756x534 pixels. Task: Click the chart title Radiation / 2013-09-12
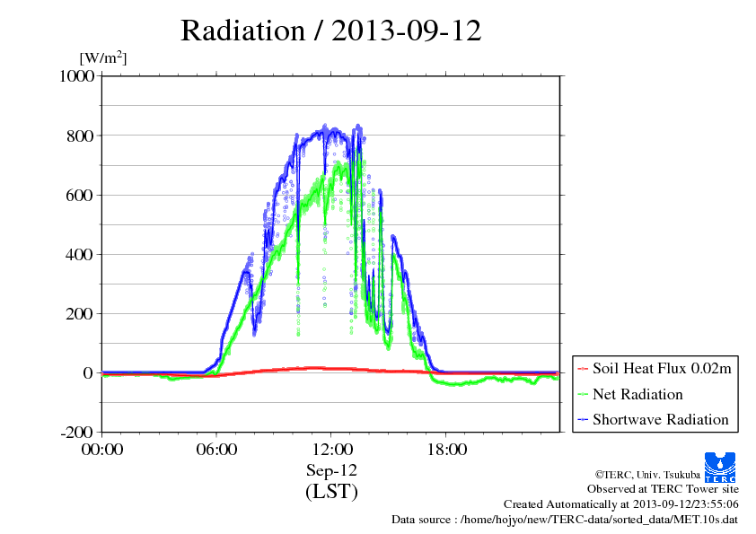pos(330,31)
